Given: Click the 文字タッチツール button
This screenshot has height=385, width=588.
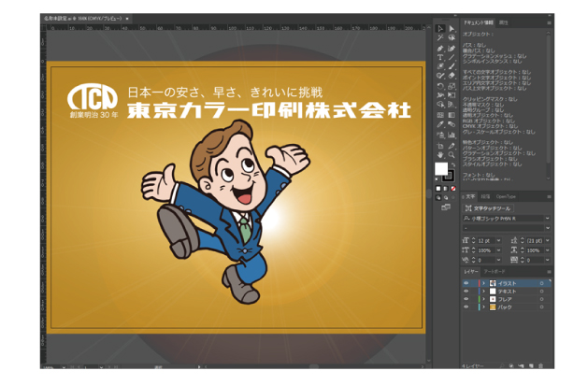Looking at the screenshot, I should tap(488, 208).
